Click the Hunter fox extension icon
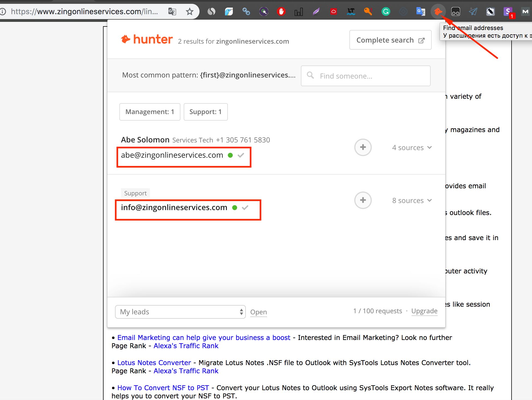Image resolution: width=532 pixels, height=400 pixels. (438, 11)
